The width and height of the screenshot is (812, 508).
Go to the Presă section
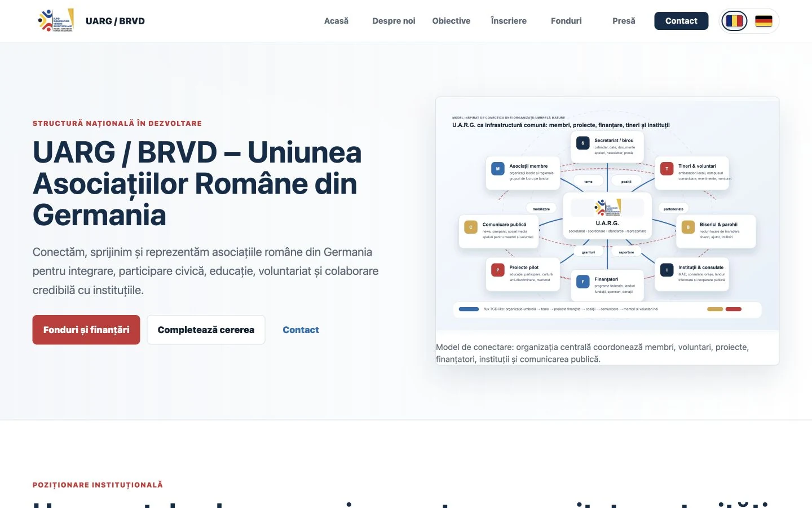pyautogui.click(x=624, y=21)
